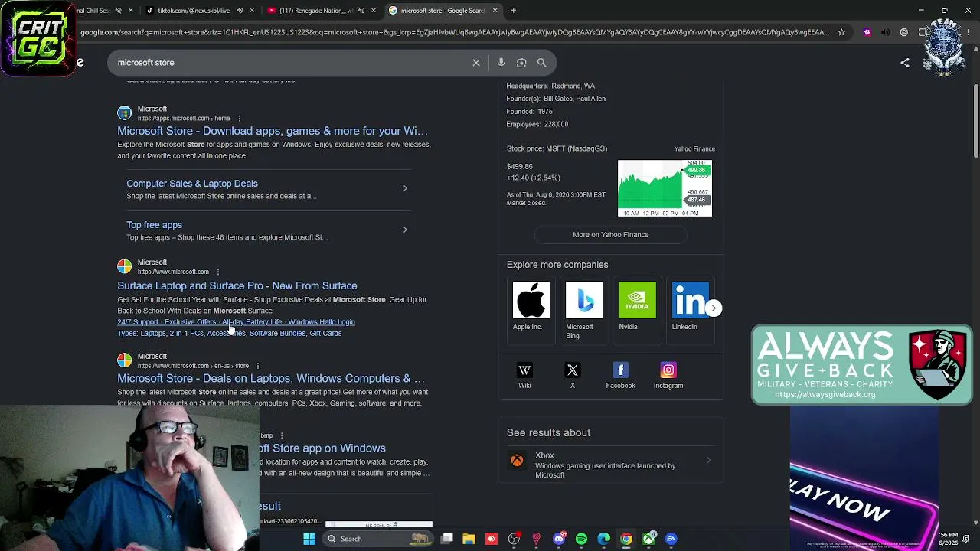Bookmark this page with the star icon
This screenshot has width=980, height=551.
(x=841, y=32)
